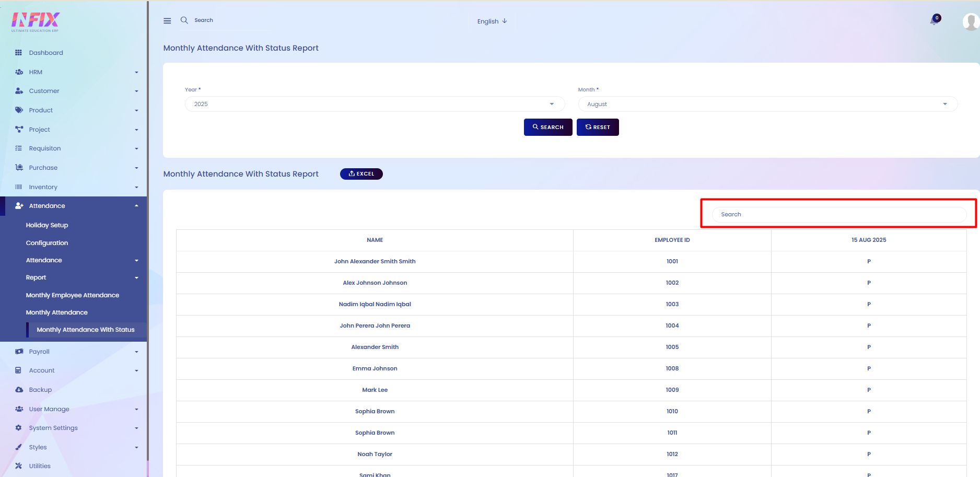980x477 pixels.
Task: Click the User Manage people icon
Action: (x=19, y=409)
